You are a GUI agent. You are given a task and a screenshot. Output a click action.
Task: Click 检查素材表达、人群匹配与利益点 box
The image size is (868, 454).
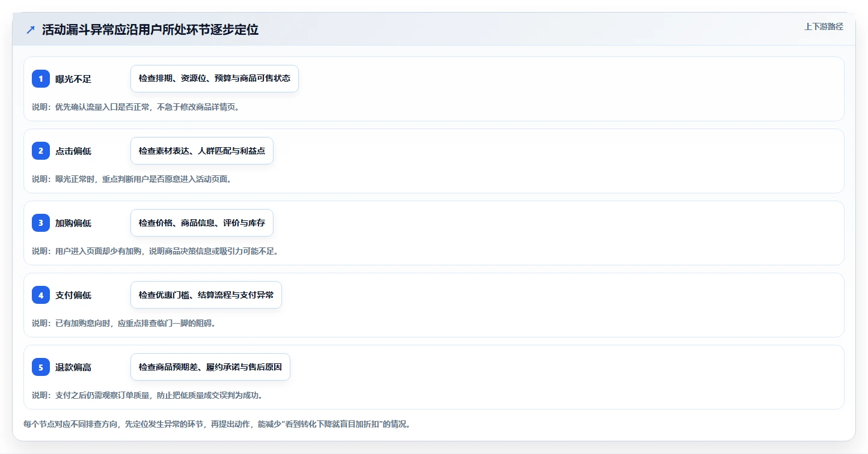pos(202,151)
